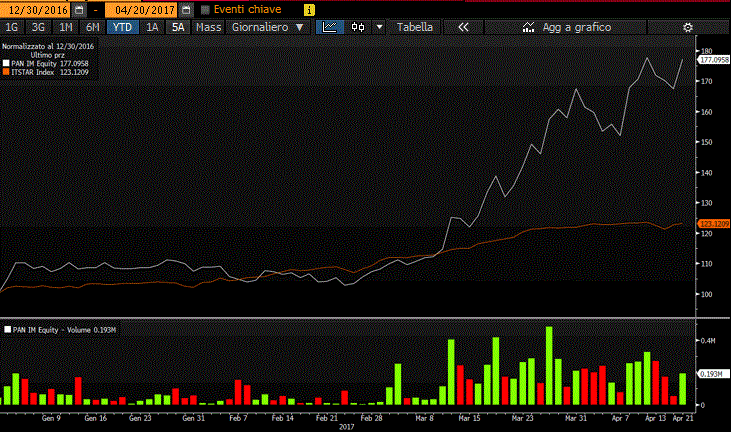Image resolution: width=731 pixels, height=432 pixels.
Task: Click the annotate icon beside Agg a grafico
Action: coord(526,27)
